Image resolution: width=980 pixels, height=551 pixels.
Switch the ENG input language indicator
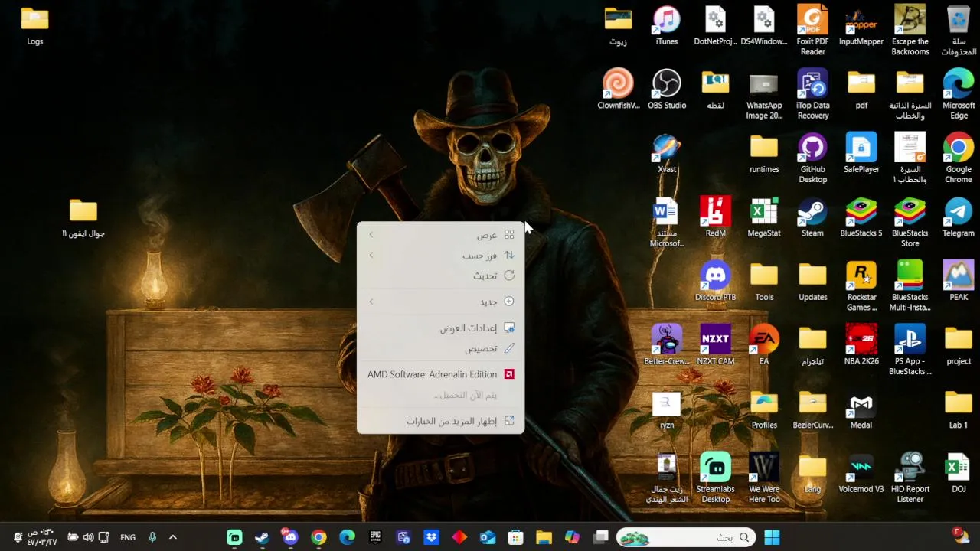point(128,537)
